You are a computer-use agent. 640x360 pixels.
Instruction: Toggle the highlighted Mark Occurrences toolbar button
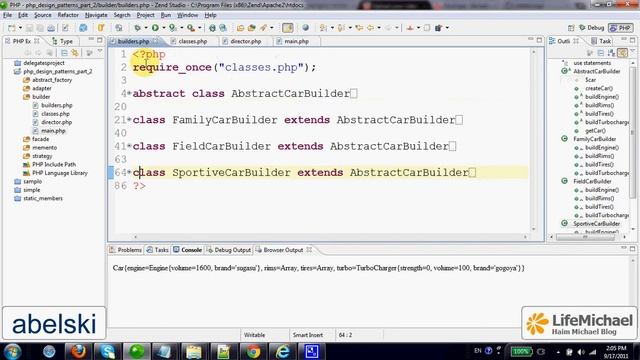[288, 28]
